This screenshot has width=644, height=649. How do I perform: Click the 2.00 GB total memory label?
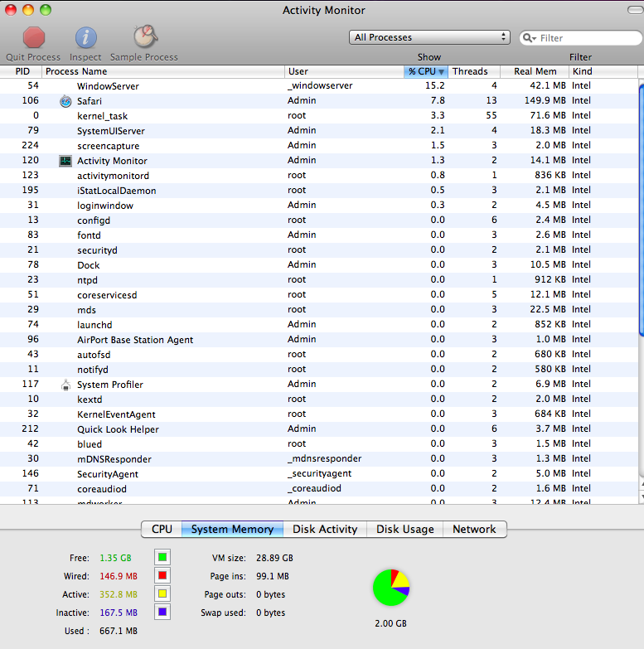[390, 623]
